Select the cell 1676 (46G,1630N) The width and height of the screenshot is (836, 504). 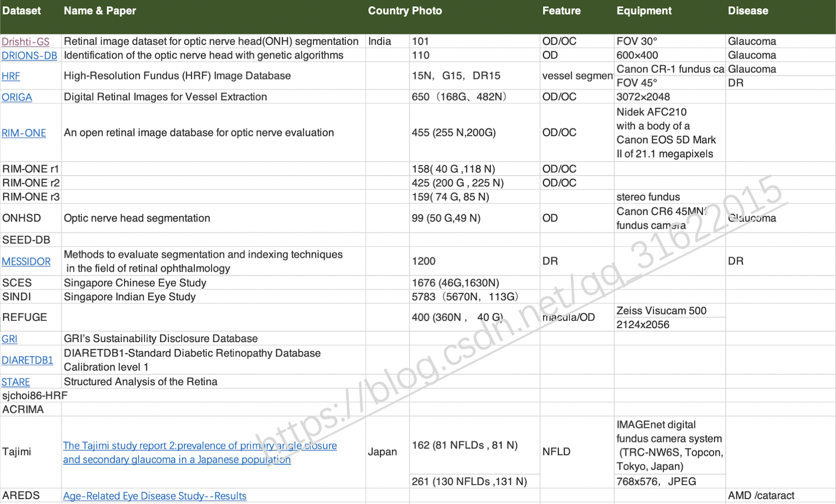474,283
